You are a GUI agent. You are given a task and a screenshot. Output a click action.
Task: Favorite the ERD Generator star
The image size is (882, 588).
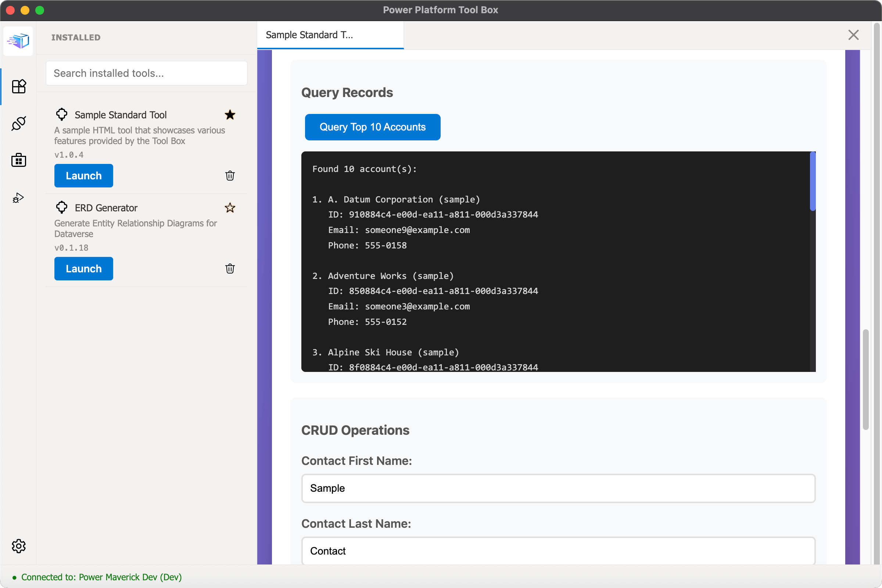[x=230, y=208]
